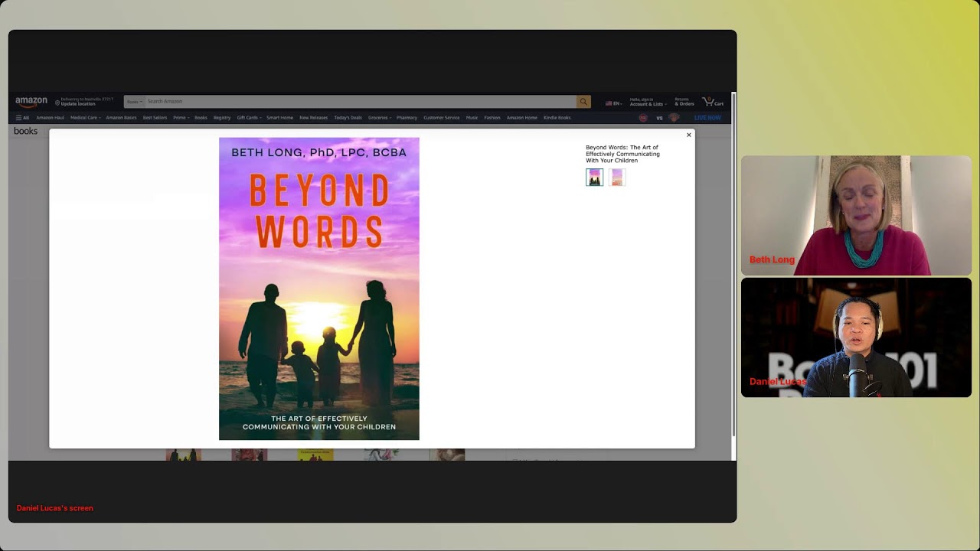The height and width of the screenshot is (551, 980).
Task: Click the red team logo beside VS
Action: [643, 118]
